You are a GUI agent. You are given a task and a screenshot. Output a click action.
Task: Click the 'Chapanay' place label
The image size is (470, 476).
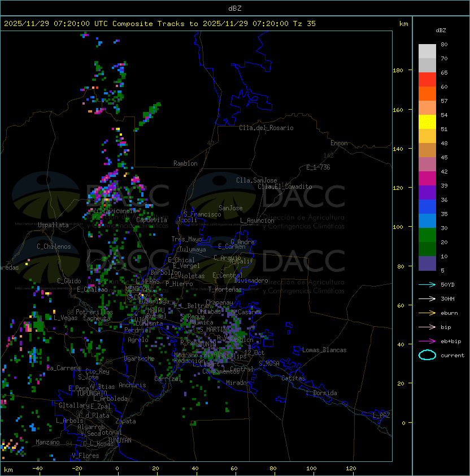[219, 302]
